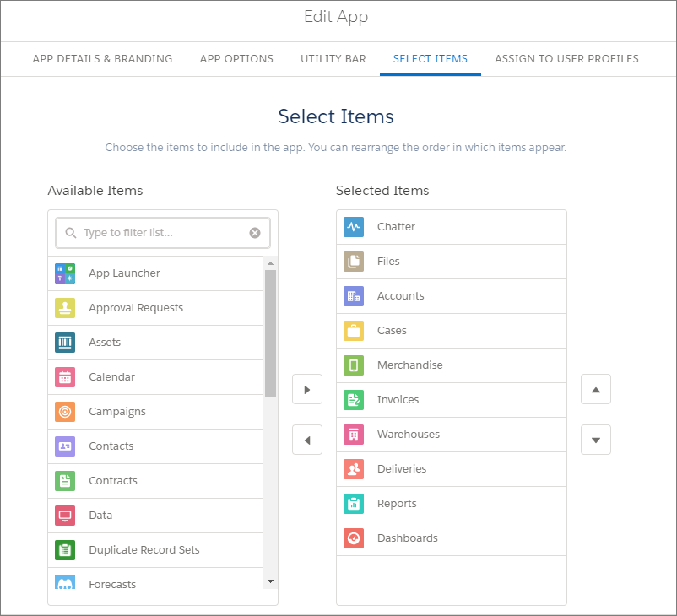Go to the Utility Bar tab

[333, 59]
